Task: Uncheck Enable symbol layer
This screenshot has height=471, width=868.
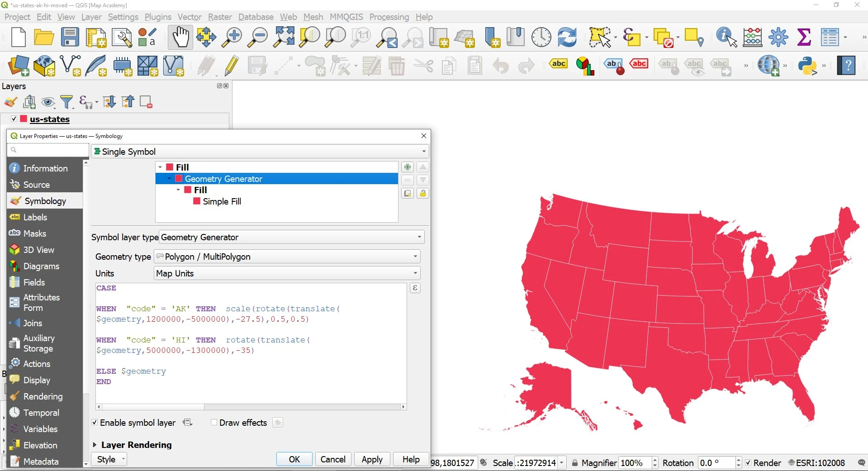Action: tap(95, 423)
